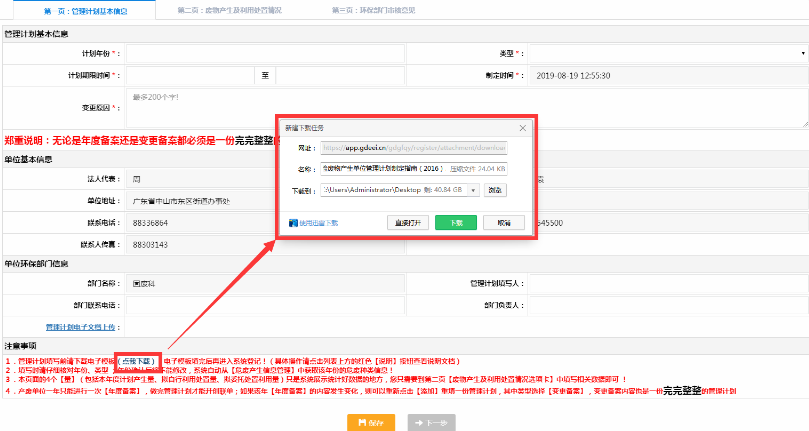809x431 pixels.
Task: Switch to the third page tab 环保部门审核意见
Action: pyautogui.click(x=373, y=10)
